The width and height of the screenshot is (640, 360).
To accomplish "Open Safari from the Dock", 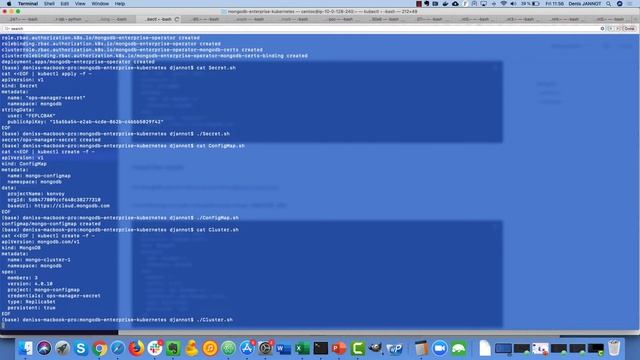I will click(x=118, y=348).
